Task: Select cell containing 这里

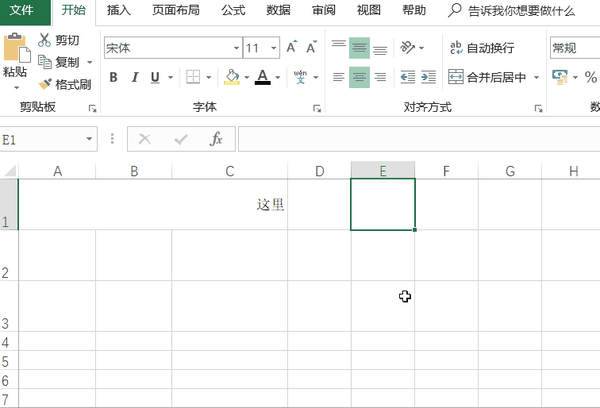Action: click(x=153, y=204)
